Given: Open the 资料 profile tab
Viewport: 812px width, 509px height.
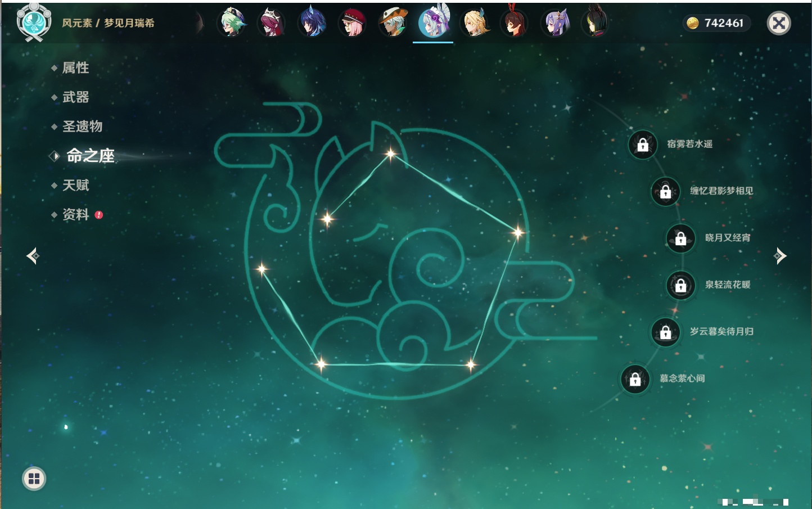Looking at the screenshot, I should pyautogui.click(x=75, y=214).
